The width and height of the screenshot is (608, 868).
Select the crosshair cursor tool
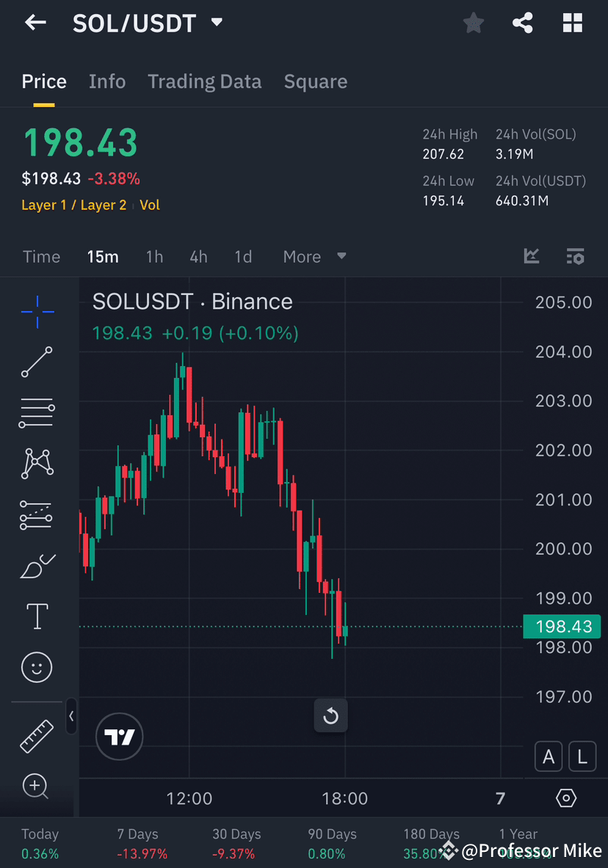[x=37, y=311]
